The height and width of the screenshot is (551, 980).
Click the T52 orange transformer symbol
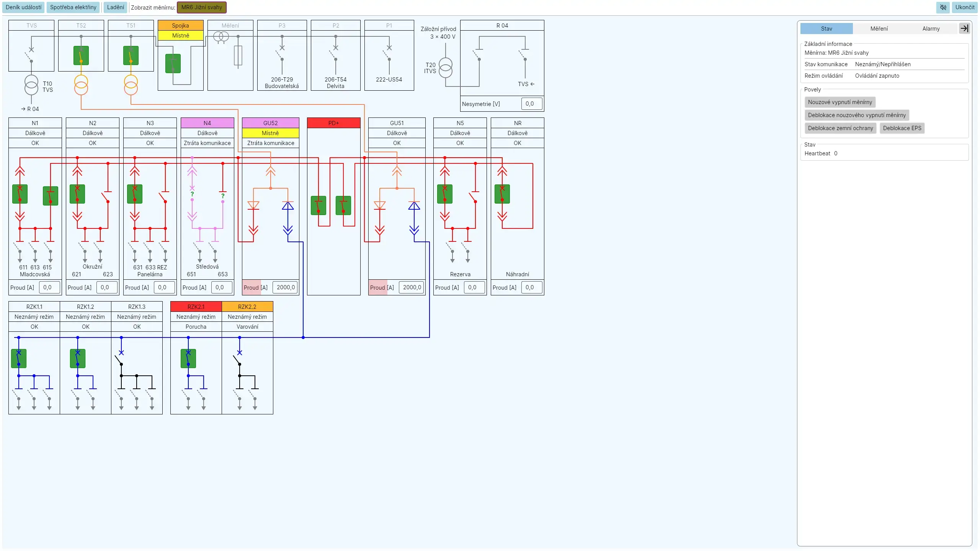pos(81,85)
